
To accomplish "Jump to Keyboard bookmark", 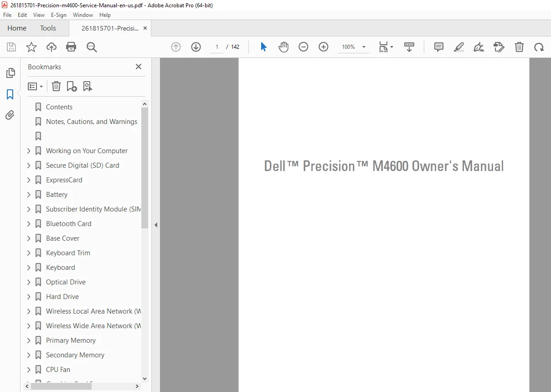I will pos(61,268).
